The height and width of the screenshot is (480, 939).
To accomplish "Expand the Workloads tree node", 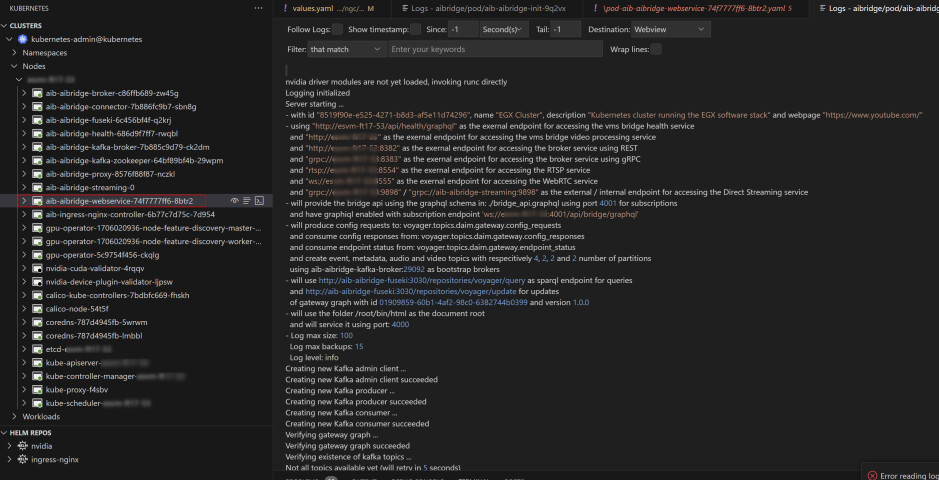I will [x=13, y=416].
